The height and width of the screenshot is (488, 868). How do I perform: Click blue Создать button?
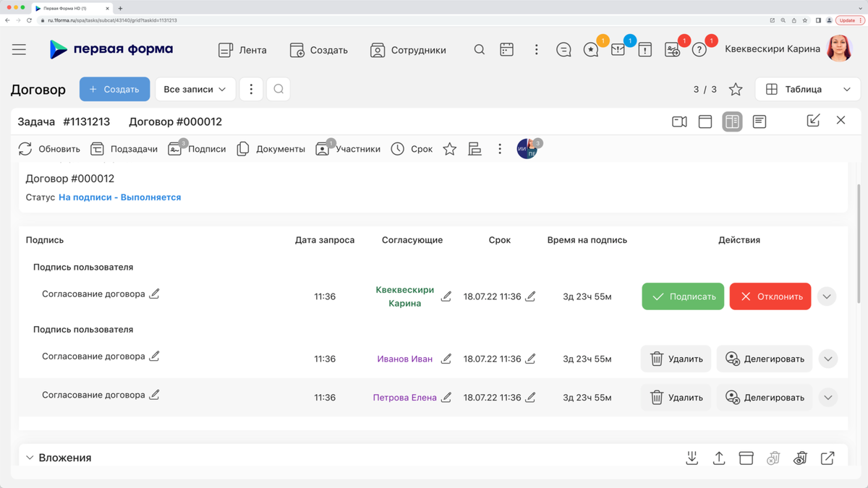114,89
